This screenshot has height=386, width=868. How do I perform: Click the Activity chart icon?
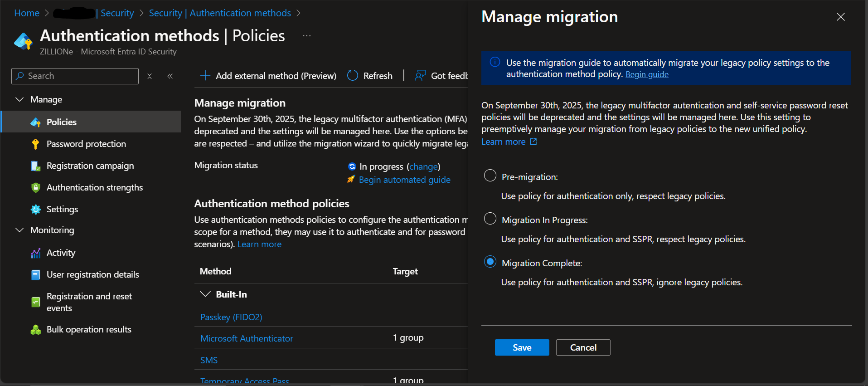coord(35,253)
